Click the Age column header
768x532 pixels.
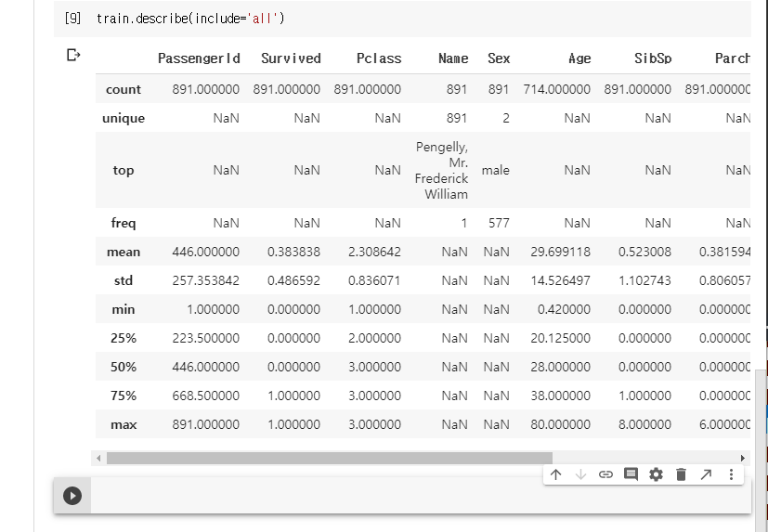click(579, 58)
